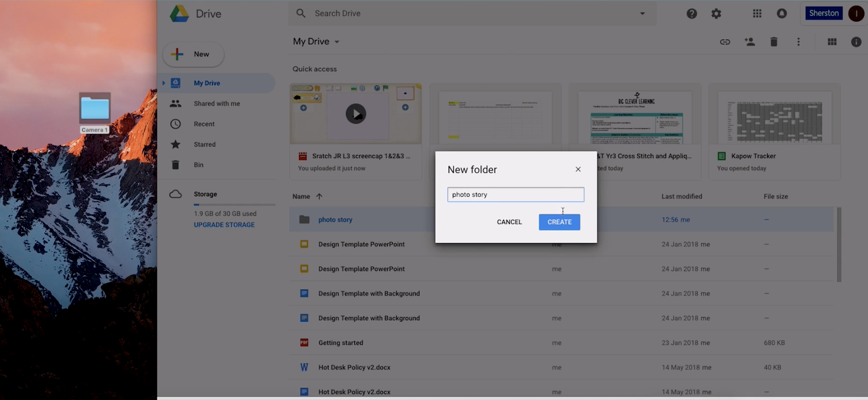The width and height of the screenshot is (868, 400).
Task: Click the storage usage progress bar
Action: point(235,205)
